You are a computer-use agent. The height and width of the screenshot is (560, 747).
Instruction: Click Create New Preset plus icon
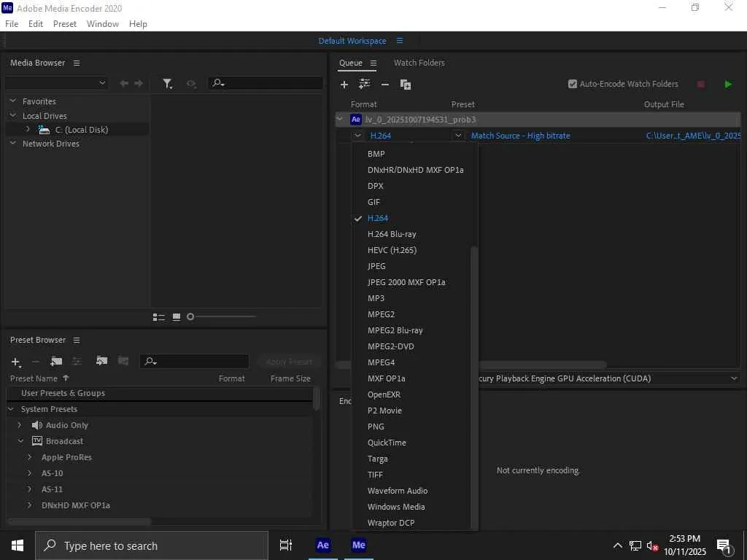click(16, 362)
